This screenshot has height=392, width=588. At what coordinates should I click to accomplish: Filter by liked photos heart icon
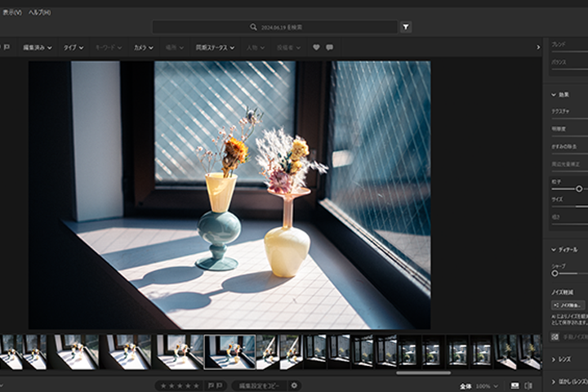coord(316,47)
